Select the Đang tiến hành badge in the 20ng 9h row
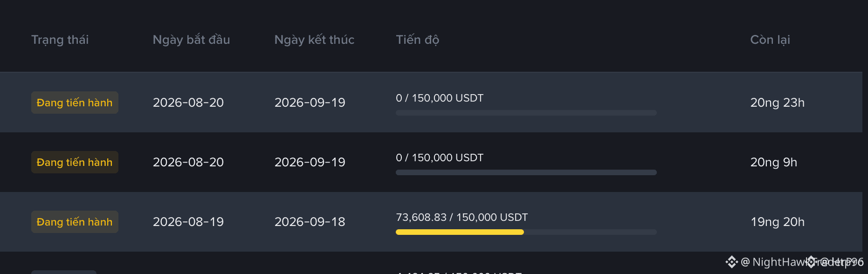This screenshot has height=274, width=868. click(75, 162)
